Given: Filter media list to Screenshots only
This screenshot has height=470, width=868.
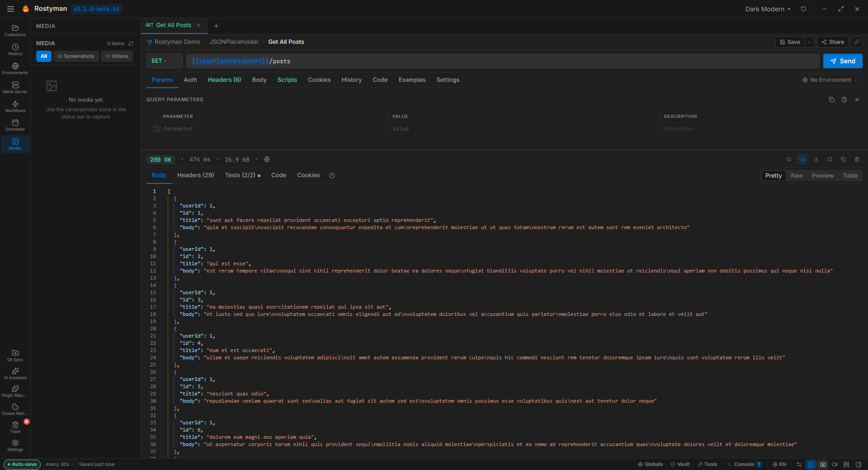Looking at the screenshot, I should pos(75,56).
